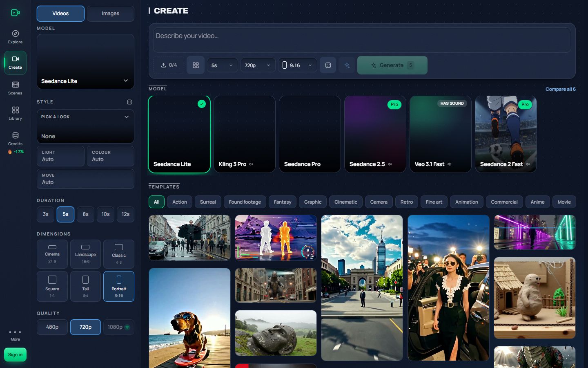The width and height of the screenshot is (588, 368).
Task: Select the Veo 3.1 Fast model card
Action: coord(441,134)
